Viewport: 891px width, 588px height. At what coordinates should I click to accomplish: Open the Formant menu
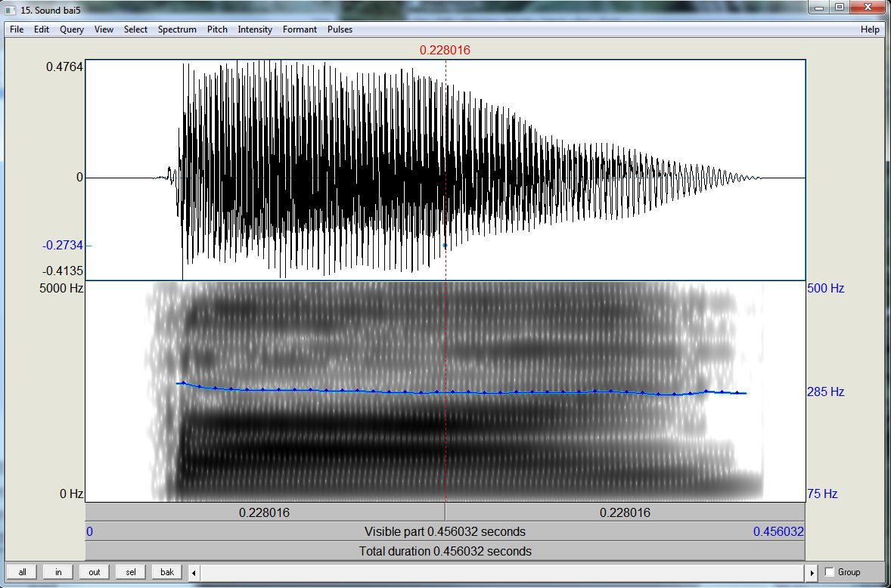(300, 29)
